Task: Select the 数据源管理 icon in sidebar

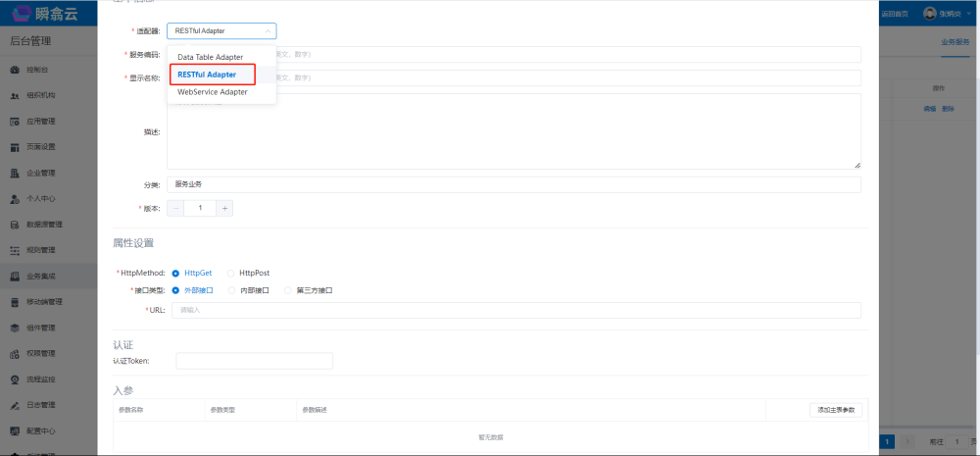Action: tap(15, 225)
